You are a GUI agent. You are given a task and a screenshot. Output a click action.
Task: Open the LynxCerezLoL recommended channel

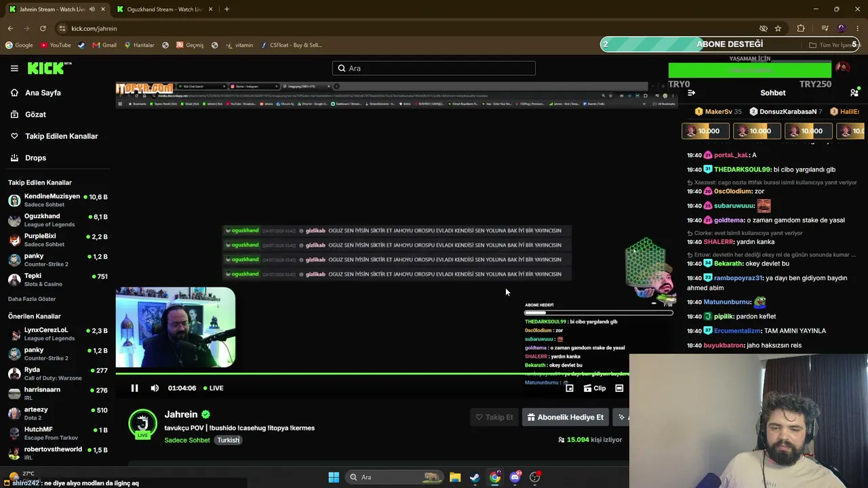(58, 334)
